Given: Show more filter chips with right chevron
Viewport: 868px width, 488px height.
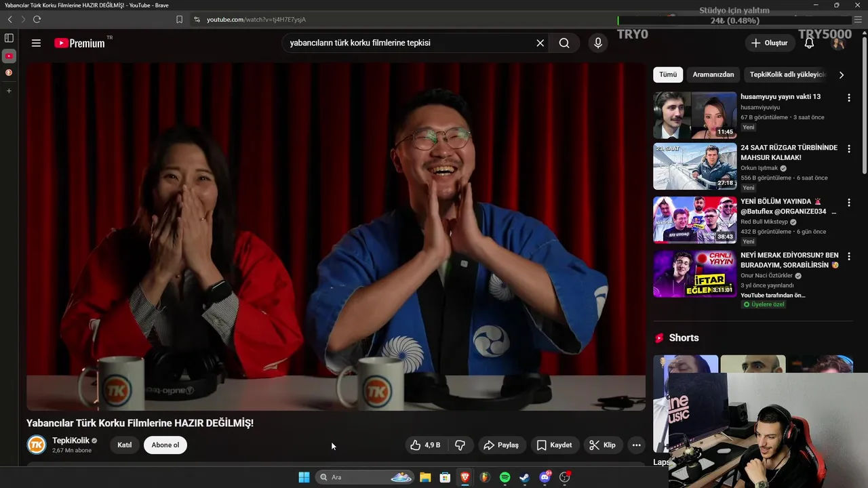Looking at the screenshot, I should [842, 75].
